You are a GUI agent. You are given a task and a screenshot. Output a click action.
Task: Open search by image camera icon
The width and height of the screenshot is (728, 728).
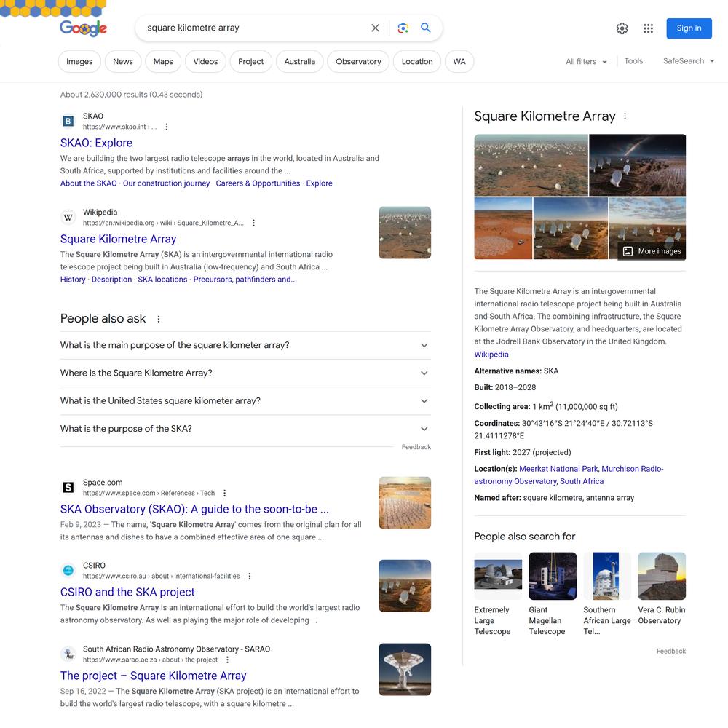coord(403,28)
